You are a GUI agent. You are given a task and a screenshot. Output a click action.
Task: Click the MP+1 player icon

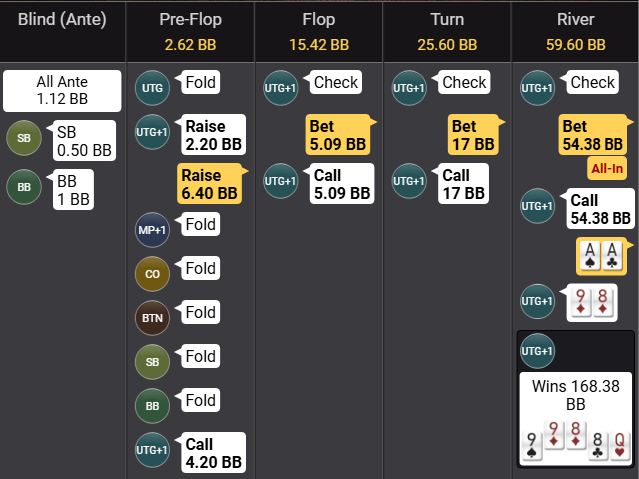(152, 229)
